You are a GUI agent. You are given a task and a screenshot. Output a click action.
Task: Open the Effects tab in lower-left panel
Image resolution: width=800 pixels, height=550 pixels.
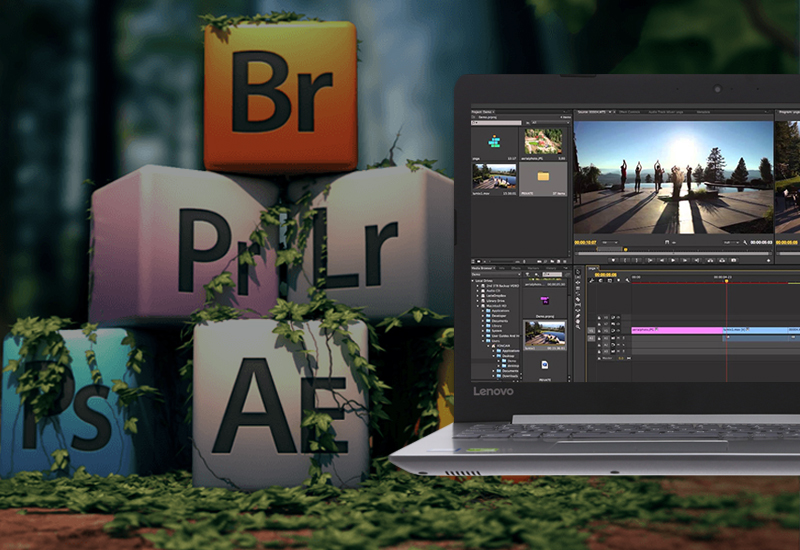pos(516,268)
